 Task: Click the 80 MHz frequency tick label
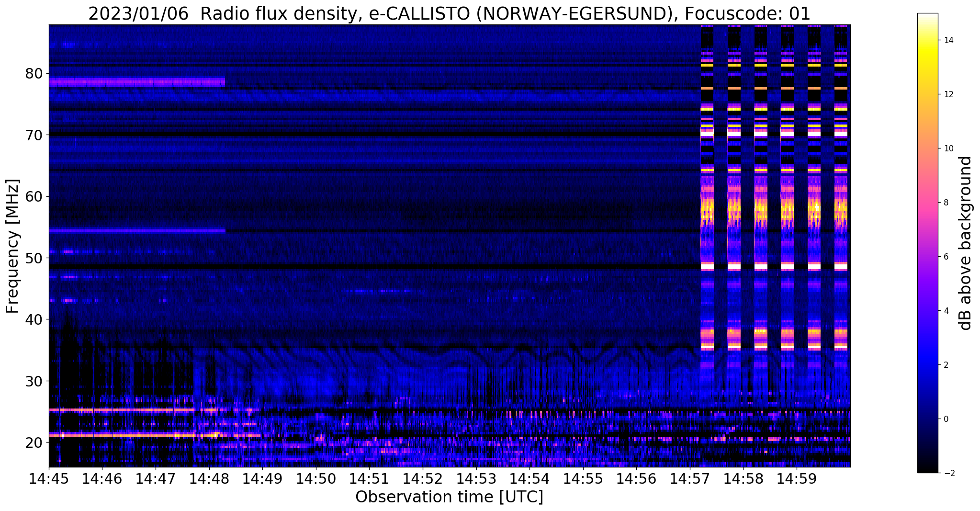pos(34,74)
